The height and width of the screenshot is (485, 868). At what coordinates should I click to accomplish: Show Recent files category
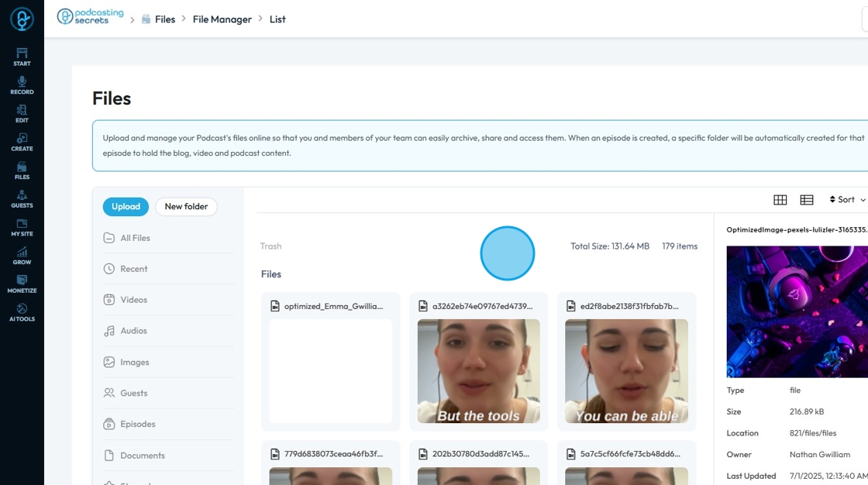pyautogui.click(x=168, y=269)
